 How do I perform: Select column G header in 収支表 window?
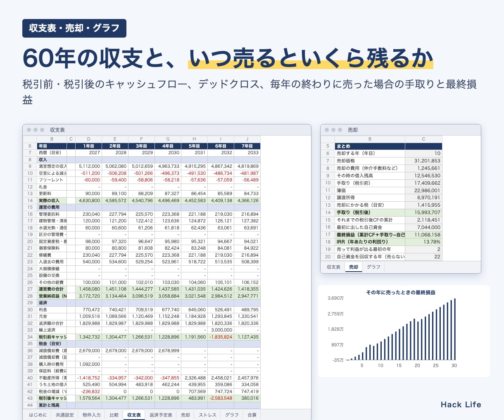pyautogui.click(x=168, y=139)
